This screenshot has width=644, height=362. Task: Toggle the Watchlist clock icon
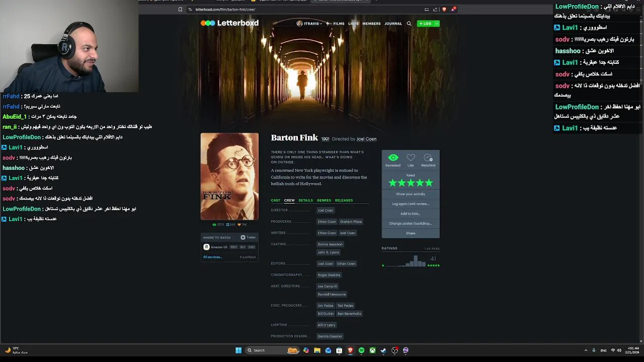[428, 158]
